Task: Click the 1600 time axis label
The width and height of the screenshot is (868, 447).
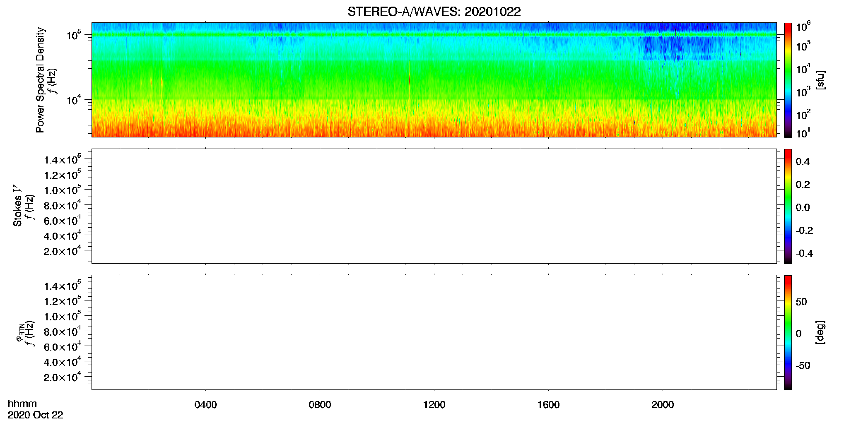Action: [548, 405]
